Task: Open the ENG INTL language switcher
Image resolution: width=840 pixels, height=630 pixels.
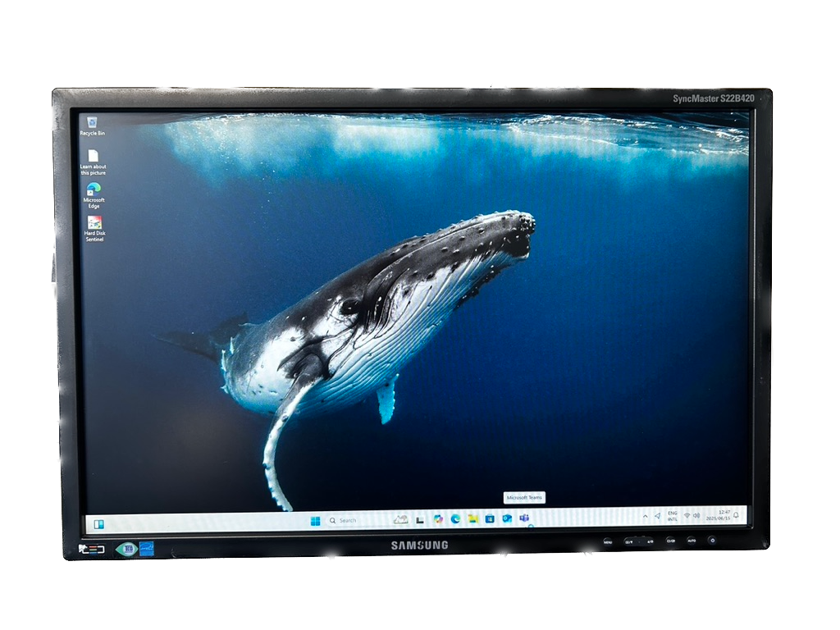Action: pos(673,515)
